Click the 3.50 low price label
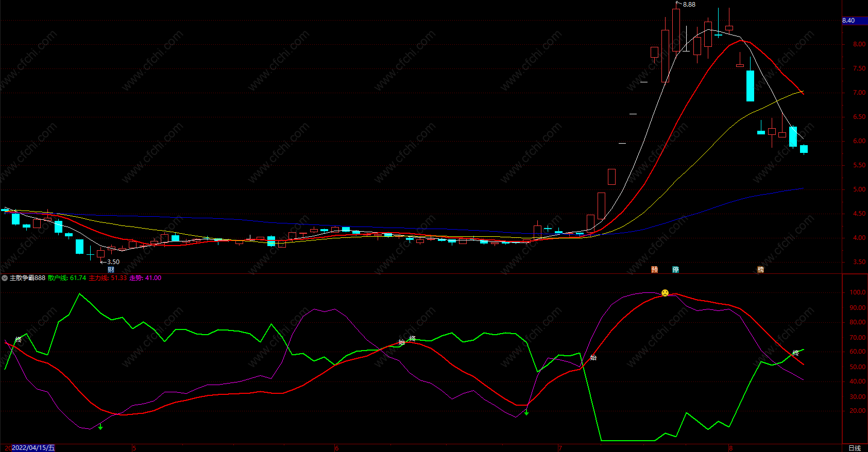 pos(113,262)
